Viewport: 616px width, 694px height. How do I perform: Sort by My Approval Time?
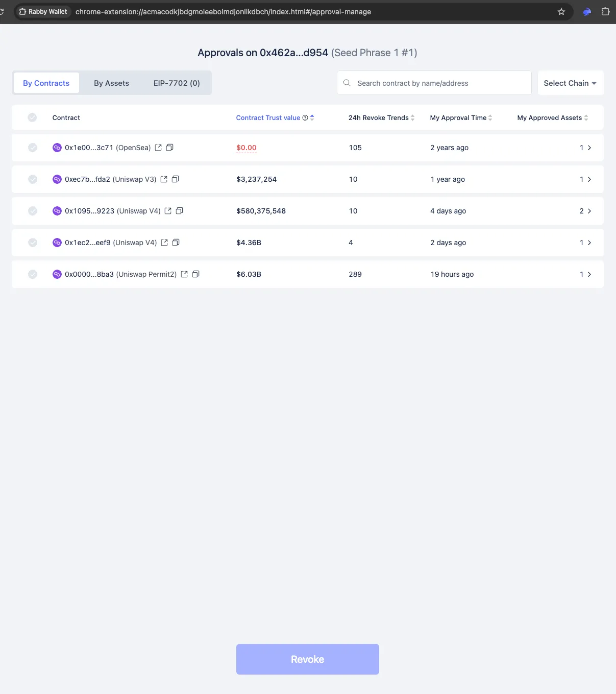(x=489, y=117)
